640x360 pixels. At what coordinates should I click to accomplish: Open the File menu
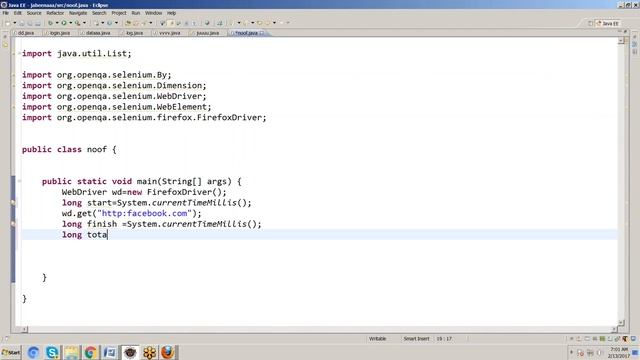click(6, 13)
